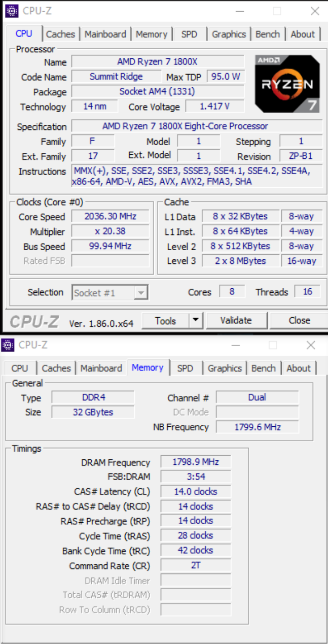This screenshot has height=644, width=328.
Task: Open Mainboard tab in Memory window
Action: (101, 368)
